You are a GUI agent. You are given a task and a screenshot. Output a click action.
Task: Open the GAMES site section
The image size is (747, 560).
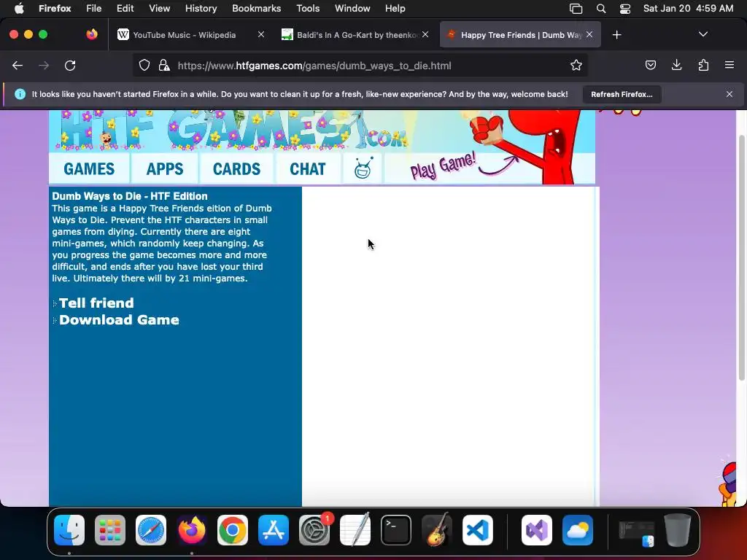pos(89,169)
